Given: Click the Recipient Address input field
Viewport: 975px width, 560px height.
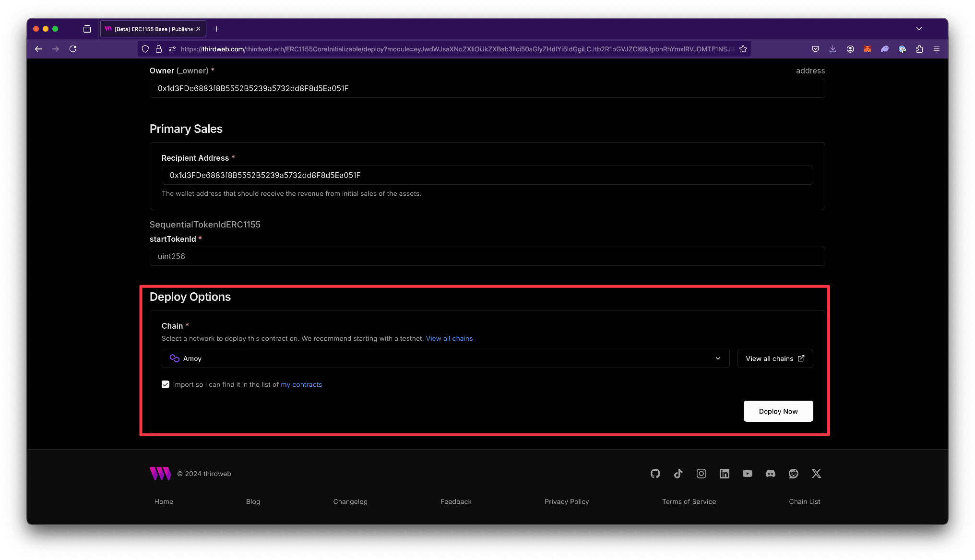Looking at the screenshot, I should (x=487, y=175).
